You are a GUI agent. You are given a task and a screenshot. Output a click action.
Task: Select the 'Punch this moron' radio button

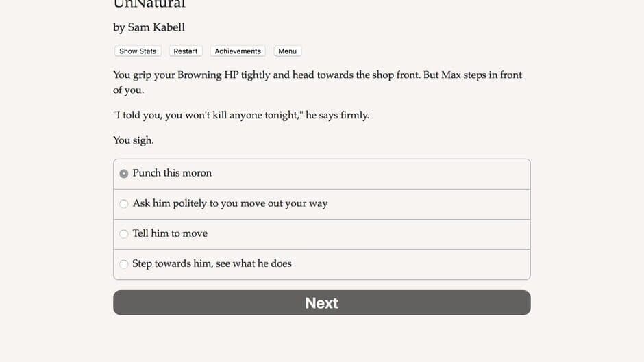[124, 174]
